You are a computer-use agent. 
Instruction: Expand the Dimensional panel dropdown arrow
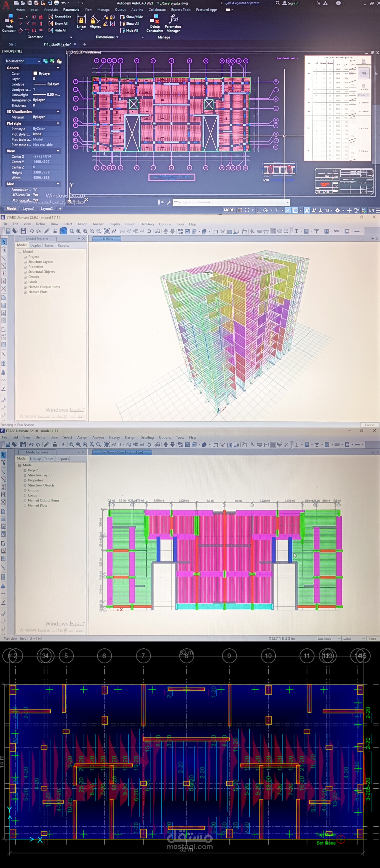(x=117, y=37)
